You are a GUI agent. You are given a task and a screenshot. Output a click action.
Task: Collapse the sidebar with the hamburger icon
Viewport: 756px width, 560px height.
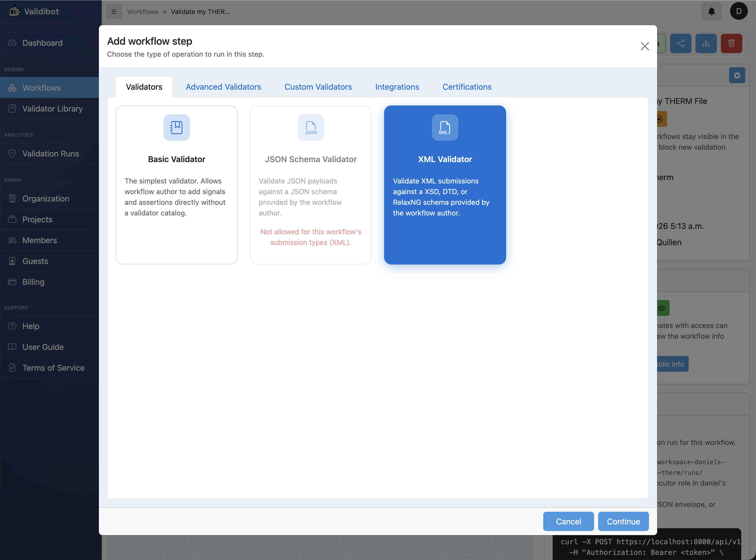pyautogui.click(x=114, y=11)
